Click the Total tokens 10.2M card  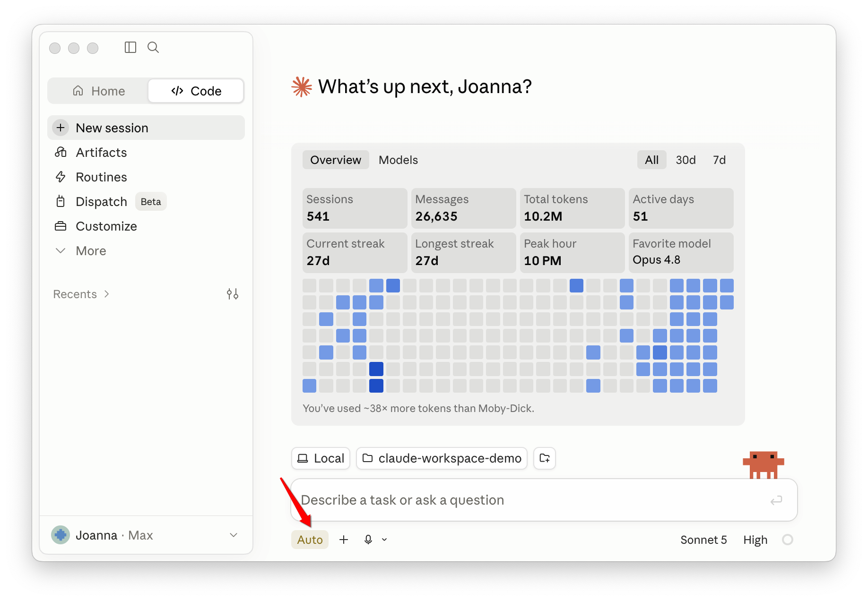click(572, 208)
